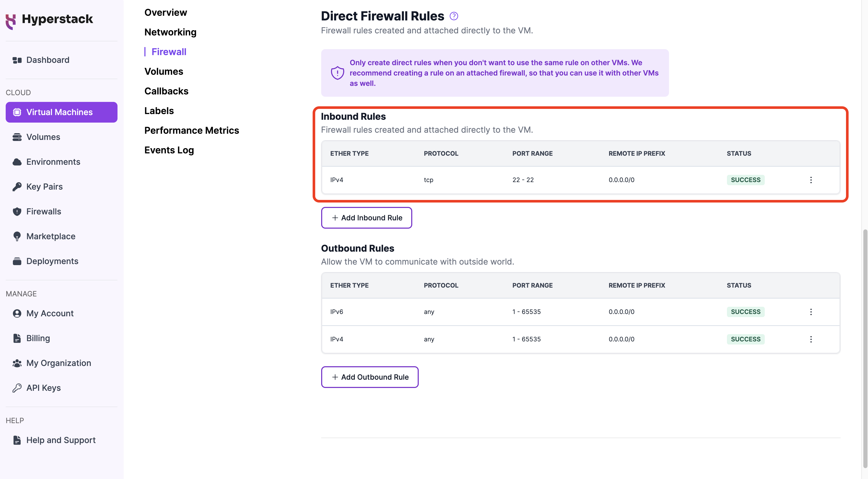Click 0.0.0.0/0 prefix in inbound rule
Screen dimensions: 868x479
(621, 180)
